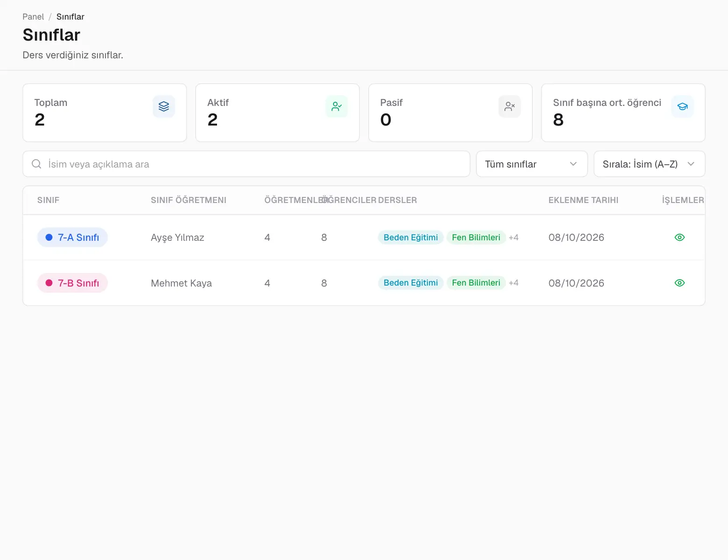Click the Ders verdiğiniz sınıflar subtitle
Screen dimensions: 728x560
tap(73, 55)
